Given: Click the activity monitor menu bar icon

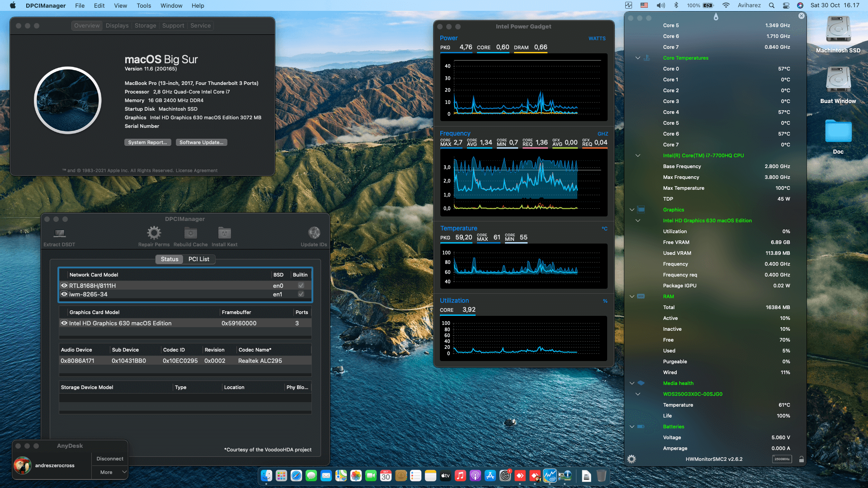Looking at the screenshot, I should pyautogui.click(x=628, y=5).
